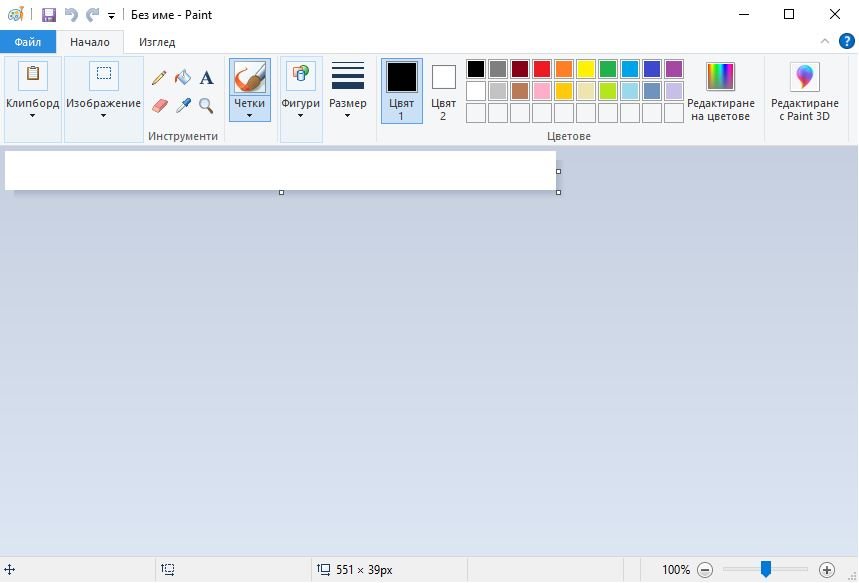Select the Eraser tool

click(x=159, y=105)
